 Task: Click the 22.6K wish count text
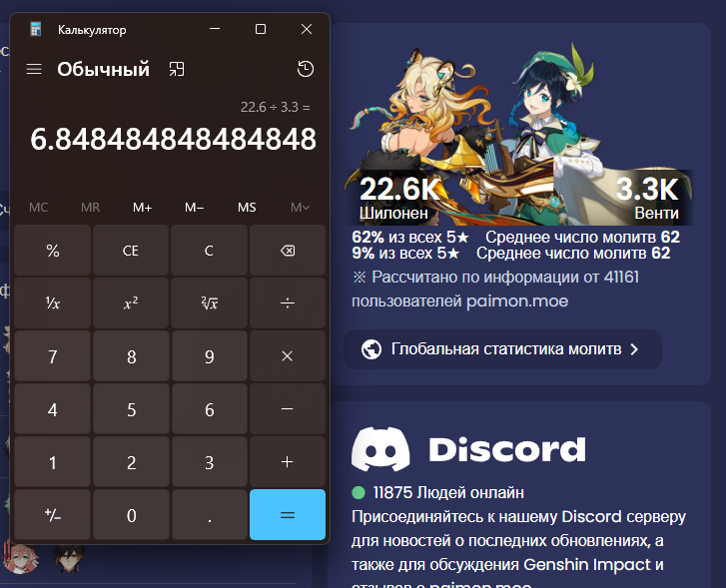coord(399,189)
